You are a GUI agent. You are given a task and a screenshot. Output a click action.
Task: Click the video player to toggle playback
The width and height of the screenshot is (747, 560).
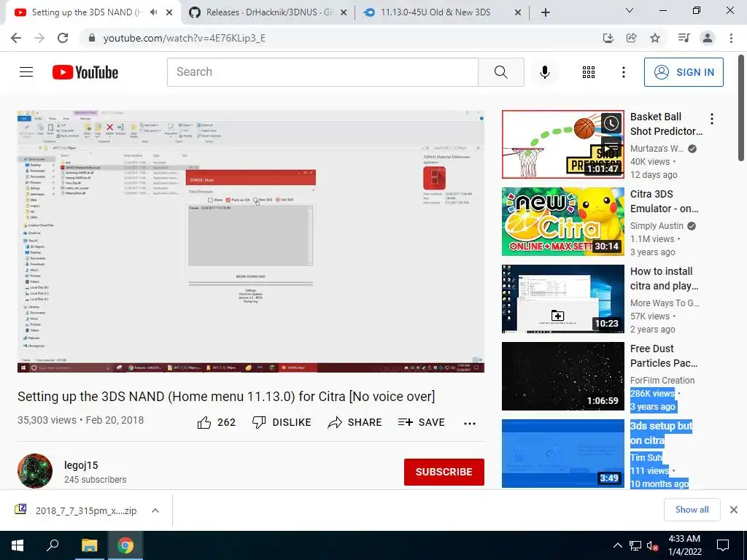[251, 241]
